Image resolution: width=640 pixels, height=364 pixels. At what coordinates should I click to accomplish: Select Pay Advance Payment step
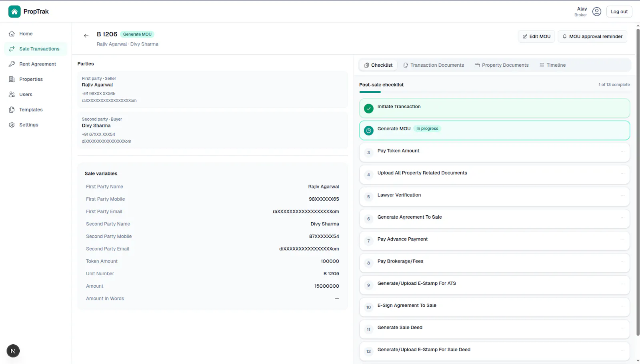[494, 241]
